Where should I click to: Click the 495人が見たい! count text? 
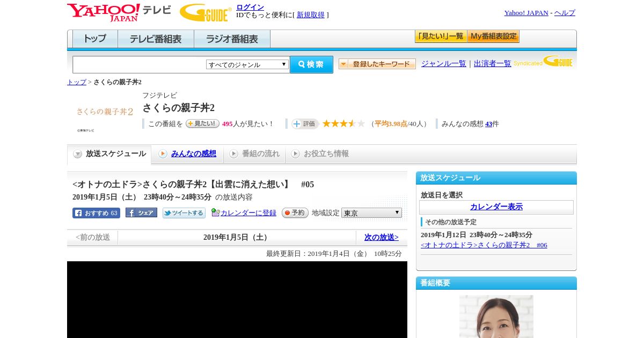pos(248,124)
